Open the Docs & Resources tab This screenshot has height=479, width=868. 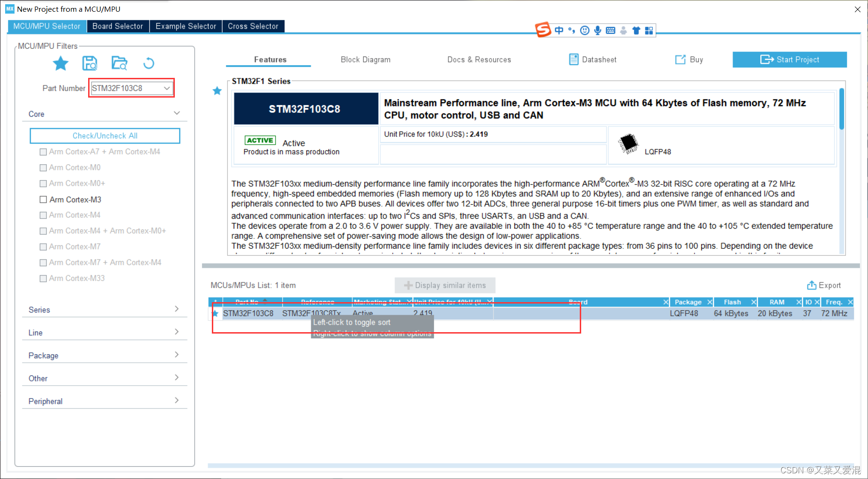[x=479, y=60]
